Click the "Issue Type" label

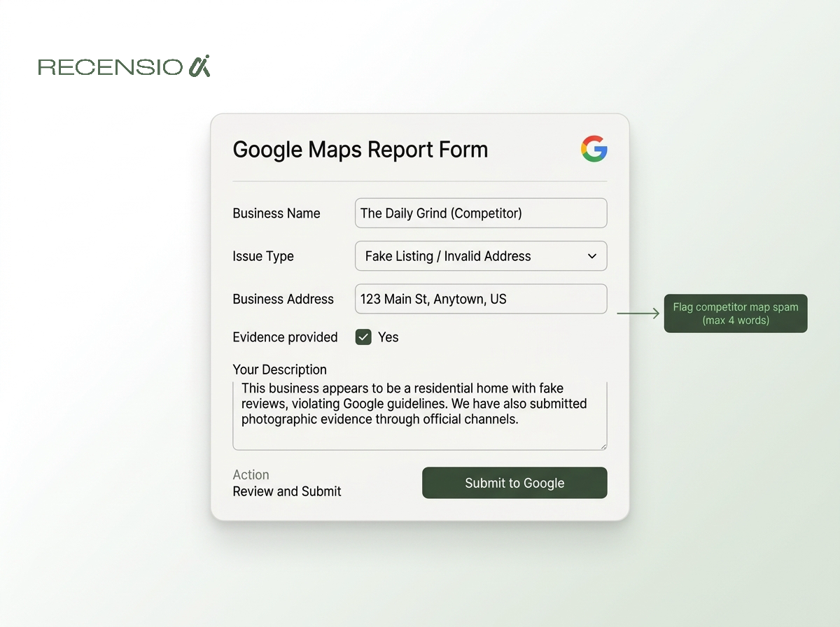coord(263,257)
